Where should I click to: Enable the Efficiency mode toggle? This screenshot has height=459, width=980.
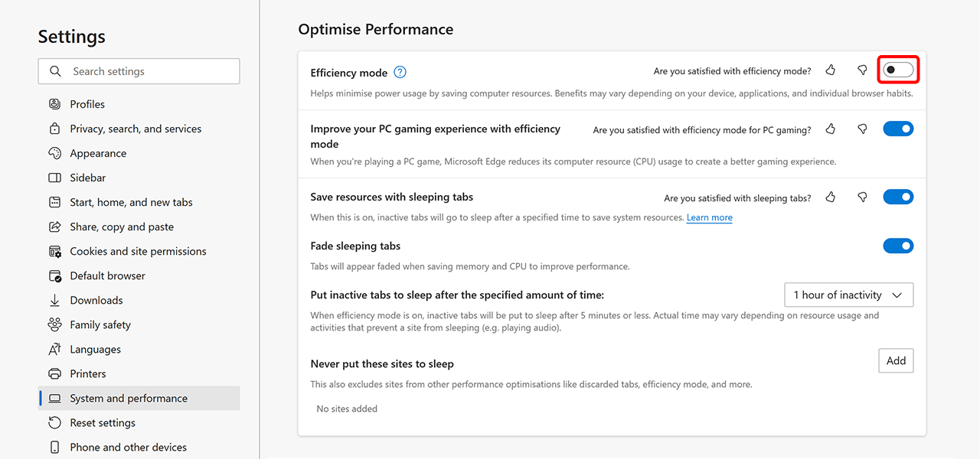pos(898,70)
